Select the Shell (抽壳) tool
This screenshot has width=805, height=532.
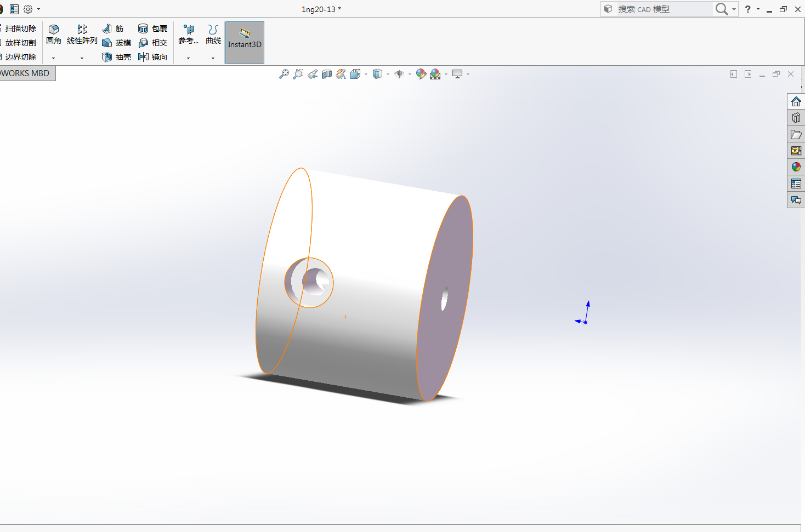pos(116,57)
